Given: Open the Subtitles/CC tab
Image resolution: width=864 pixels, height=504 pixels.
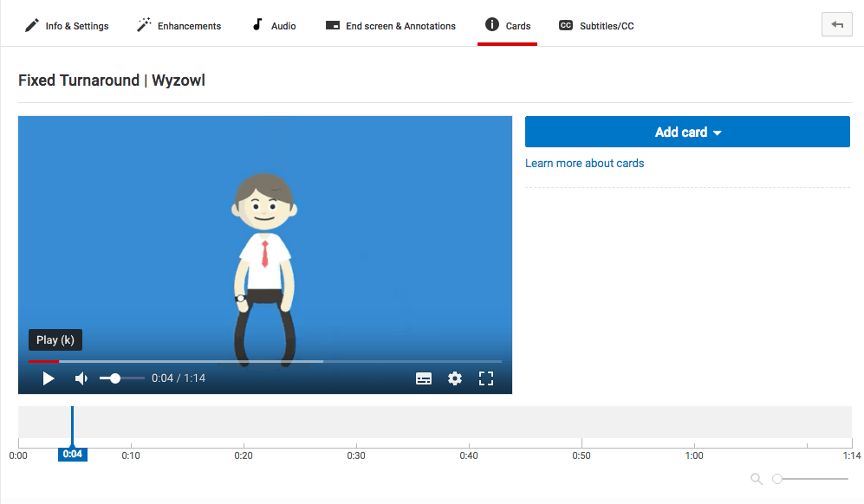Looking at the screenshot, I should coord(596,26).
